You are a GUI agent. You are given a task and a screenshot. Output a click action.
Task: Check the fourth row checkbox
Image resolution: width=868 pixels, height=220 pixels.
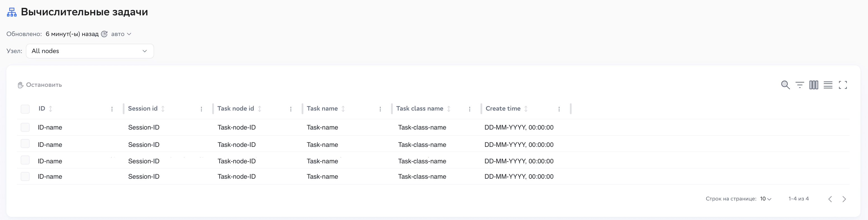[25, 176]
